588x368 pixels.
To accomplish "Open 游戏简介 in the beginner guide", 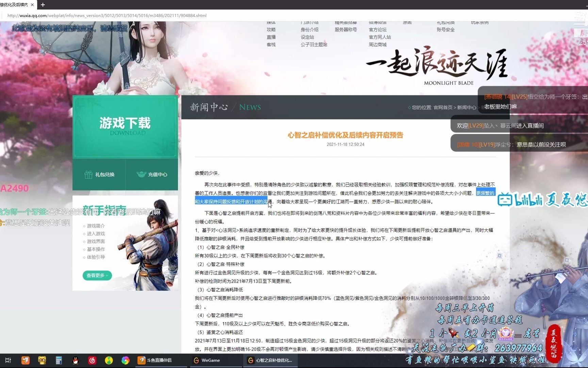I will click(96, 226).
